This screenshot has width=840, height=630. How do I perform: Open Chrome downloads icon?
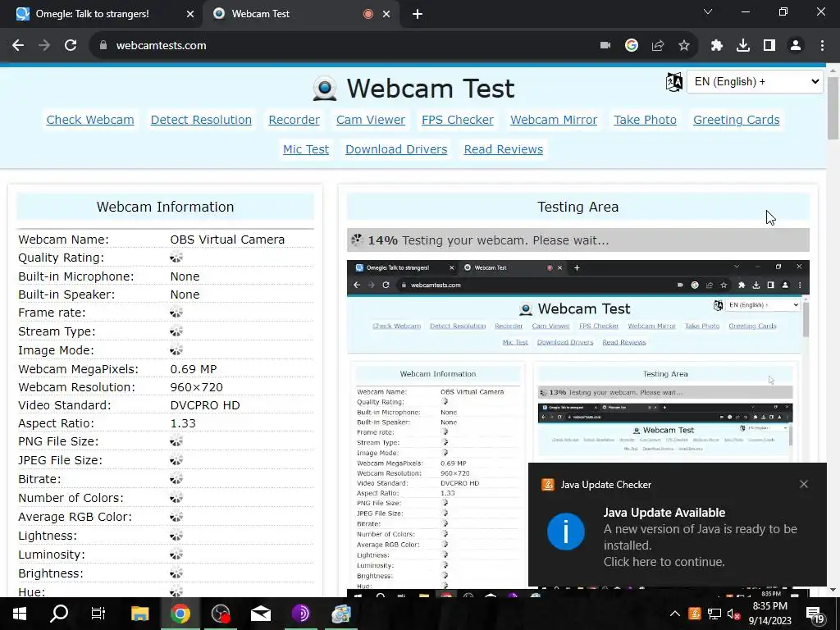tap(743, 46)
